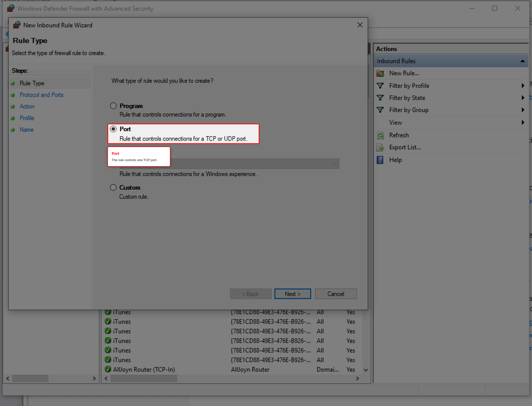Click the wizard title bar firewall icon

pyautogui.click(x=17, y=25)
